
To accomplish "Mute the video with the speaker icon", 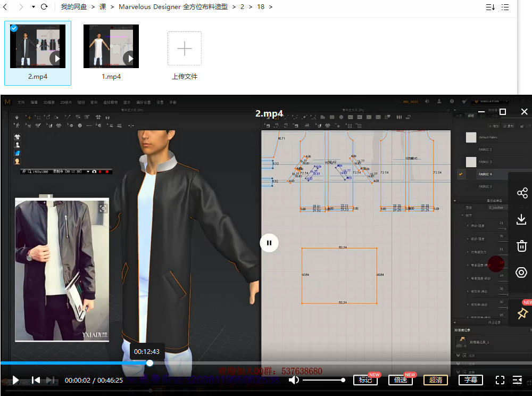I will 294,380.
